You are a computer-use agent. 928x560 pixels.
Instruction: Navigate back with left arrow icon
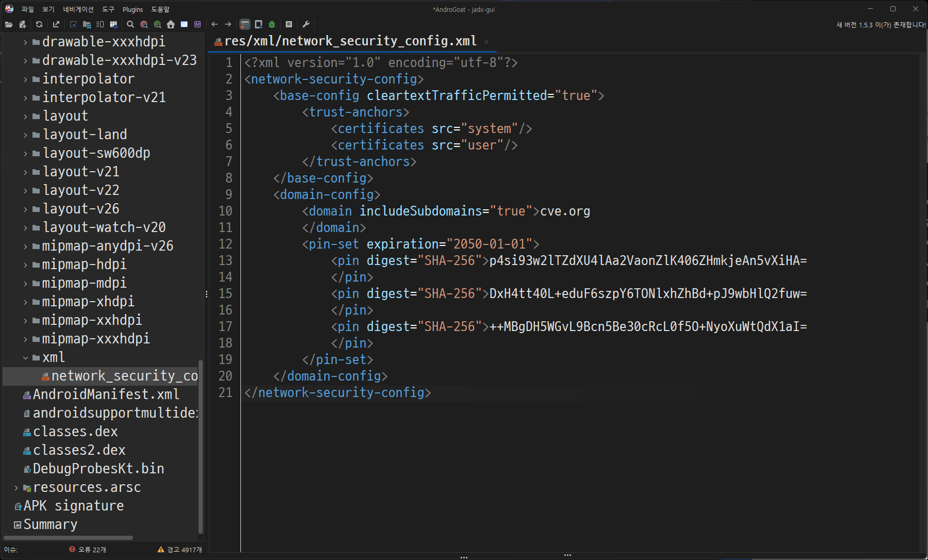coord(215,24)
